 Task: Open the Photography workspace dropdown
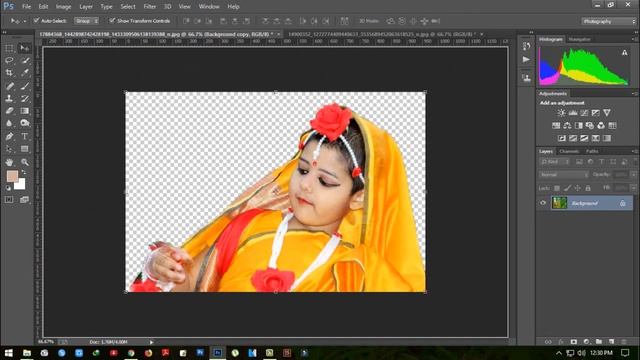coord(609,21)
